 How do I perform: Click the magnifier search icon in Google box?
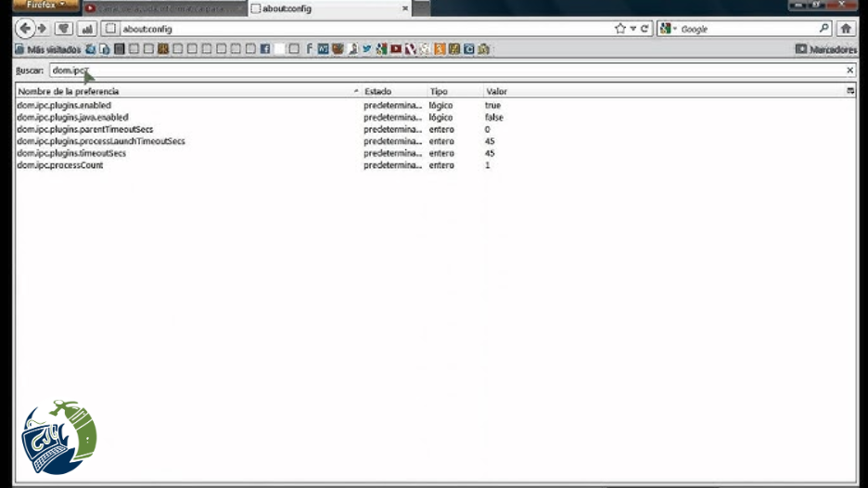coord(823,28)
